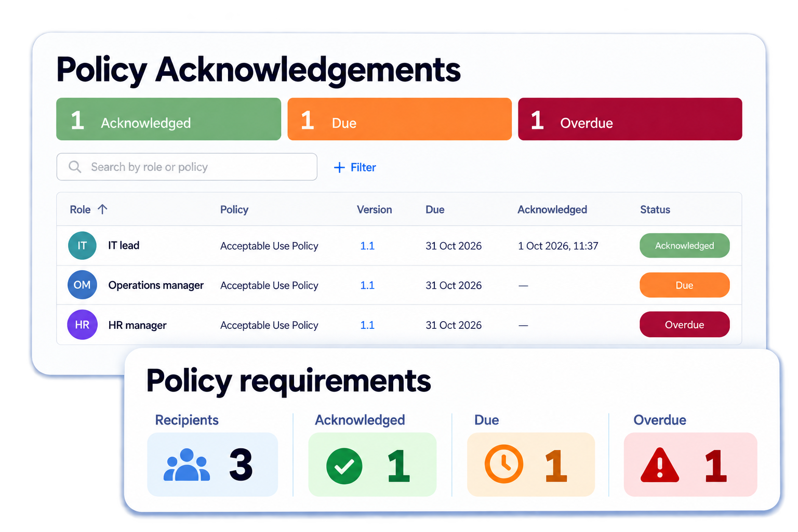Screen dimensions: 798x532
Task: Sort by the Acknowledged column header
Action: tap(552, 209)
